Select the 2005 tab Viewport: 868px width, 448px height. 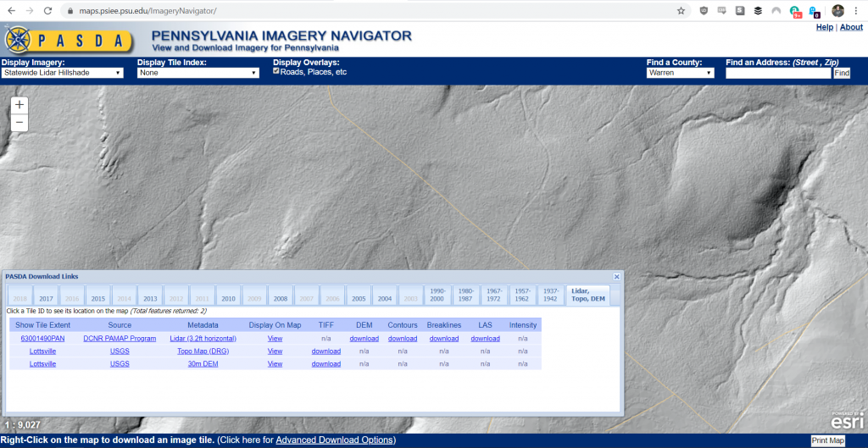pos(359,296)
